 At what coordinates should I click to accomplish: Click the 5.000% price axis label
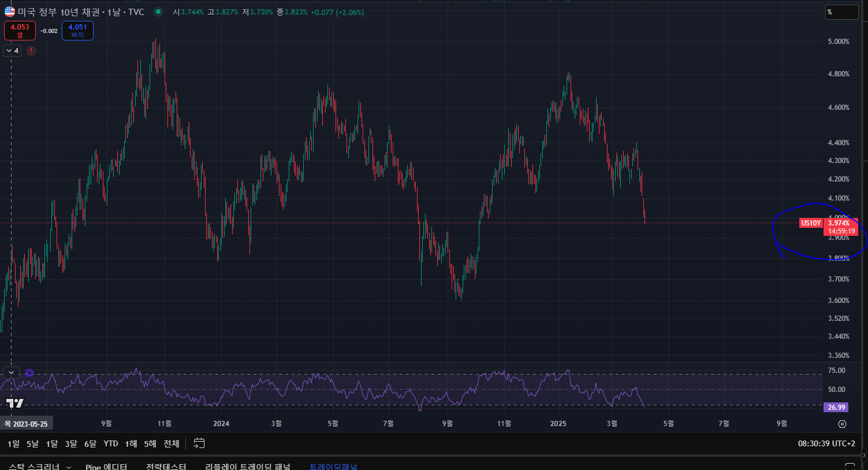pyautogui.click(x=839, y=42)
